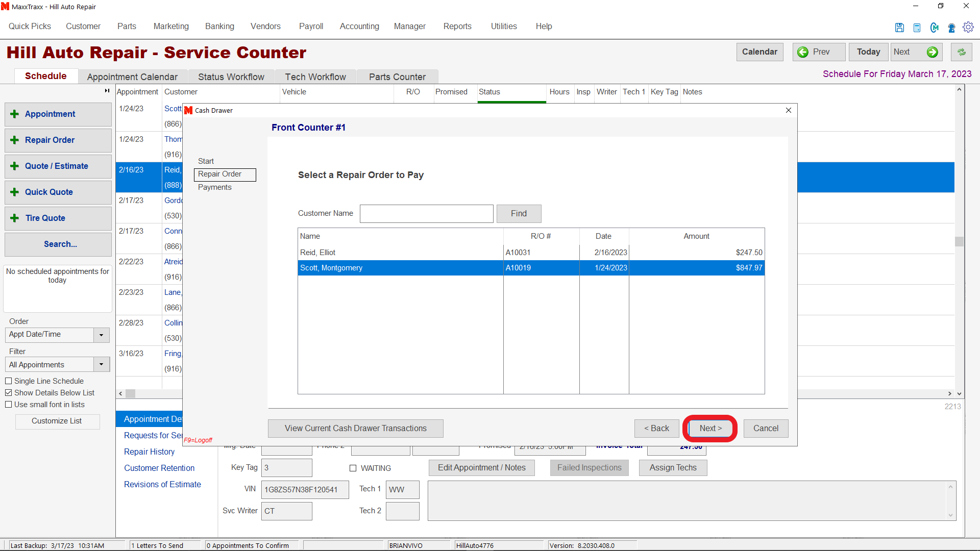The width and height of the screenshot is (980, 551).
Task: Click < Back in Cash Drawer dialog
Action: (656, 429)
